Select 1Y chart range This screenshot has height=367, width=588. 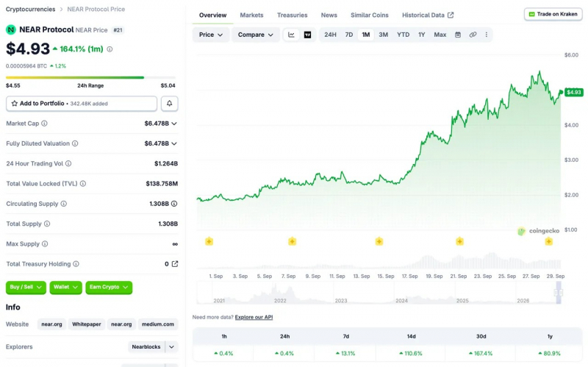click(421, 35)
